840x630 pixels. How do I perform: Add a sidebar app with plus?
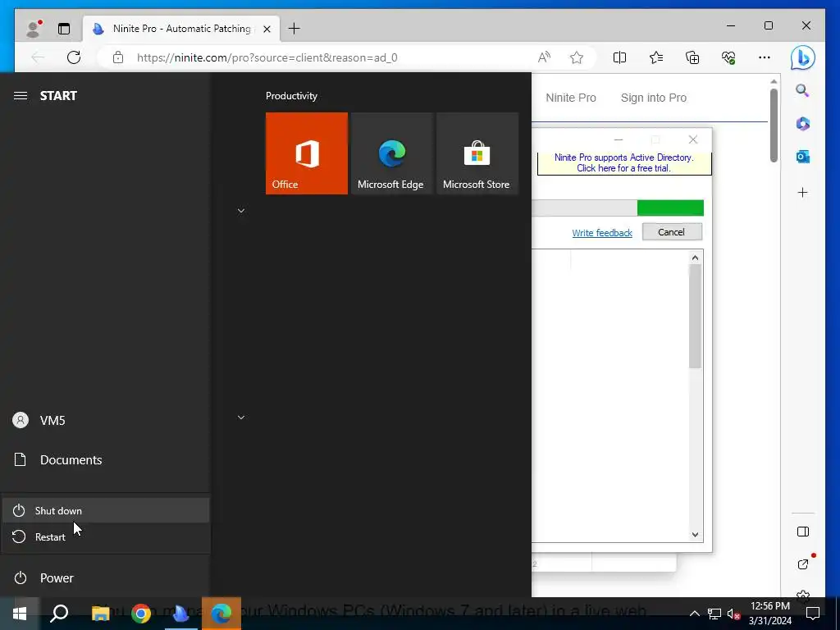[x=802, y=192]
